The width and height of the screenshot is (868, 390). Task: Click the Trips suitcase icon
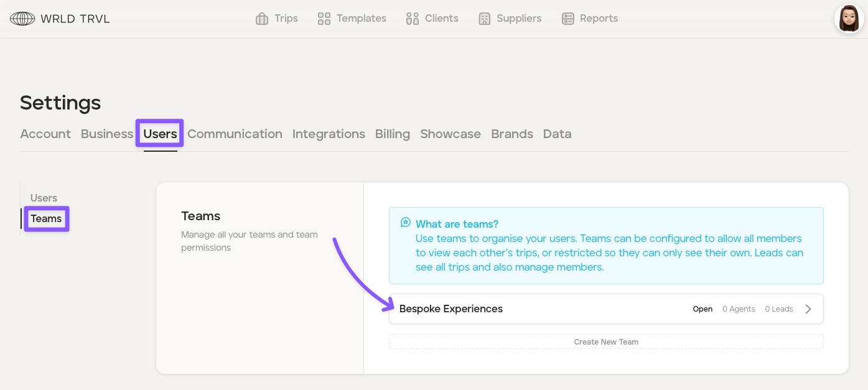(x=262, y=19)
